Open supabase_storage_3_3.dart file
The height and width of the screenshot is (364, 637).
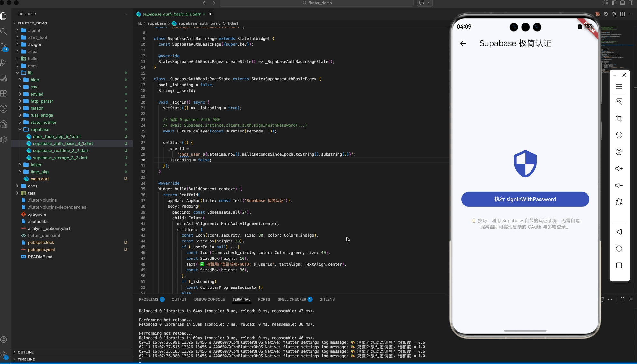60,158
